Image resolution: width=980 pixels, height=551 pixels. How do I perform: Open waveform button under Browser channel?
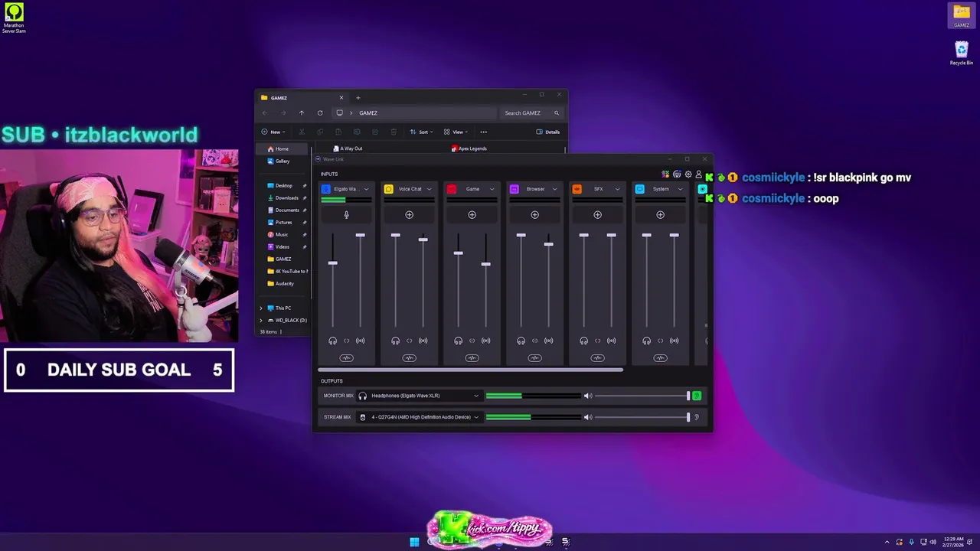(x=534, y=358)
